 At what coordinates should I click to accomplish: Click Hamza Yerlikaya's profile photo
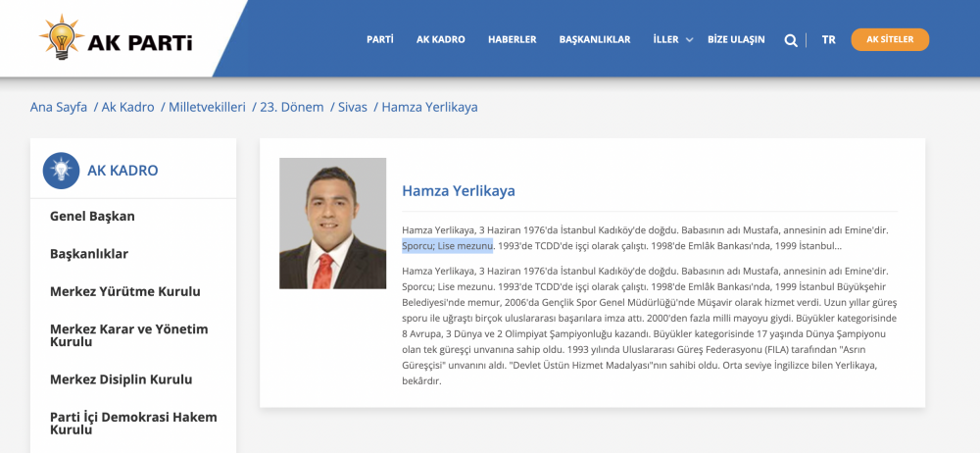click(332, 224)
